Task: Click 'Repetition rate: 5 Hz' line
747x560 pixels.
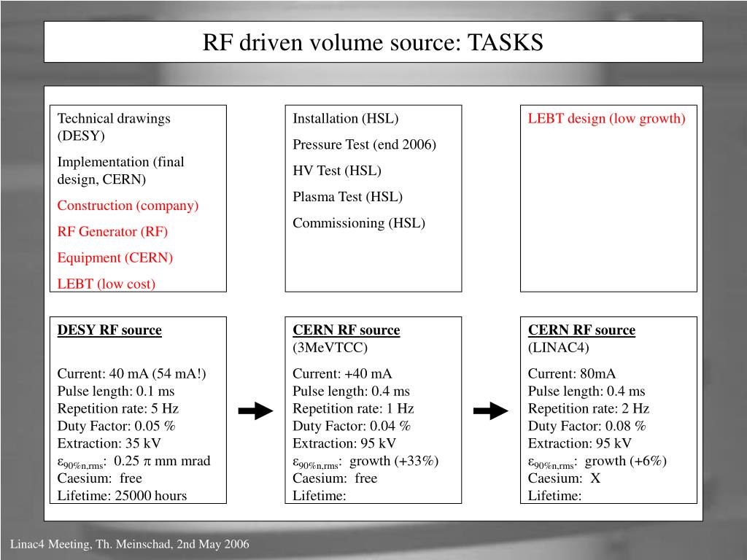Action: tap(117, 408)
